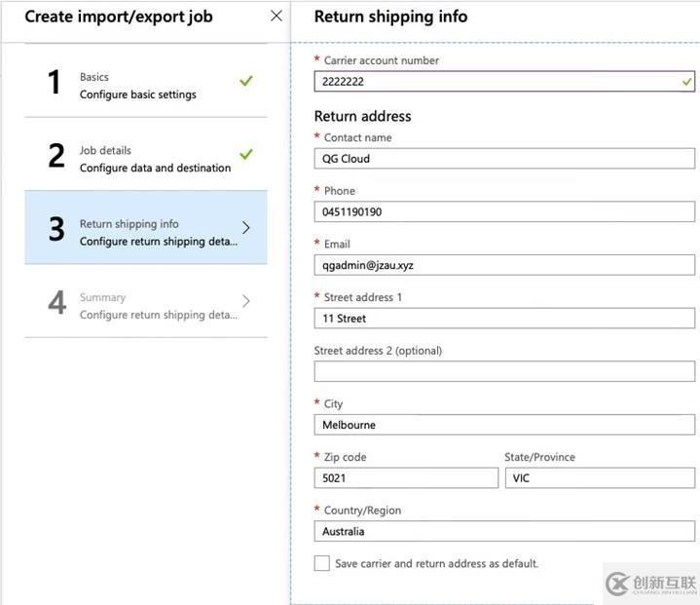
Task: Click the large number 1 step indicator
Action: [x=55, y=82]
